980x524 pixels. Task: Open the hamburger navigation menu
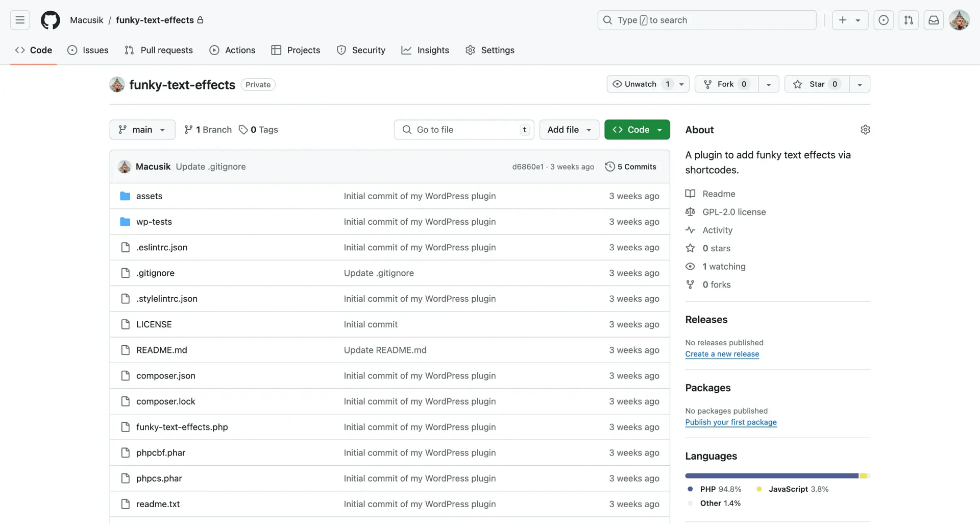(20, 20)
